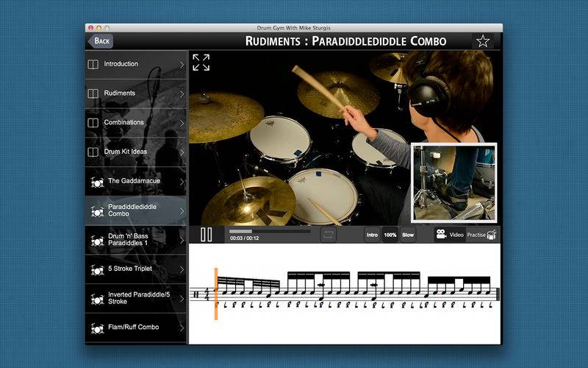This screenshot has width=588, height=368.
Task: Open 5 Stroke Triplet via chevron
Action: [182, 269]
